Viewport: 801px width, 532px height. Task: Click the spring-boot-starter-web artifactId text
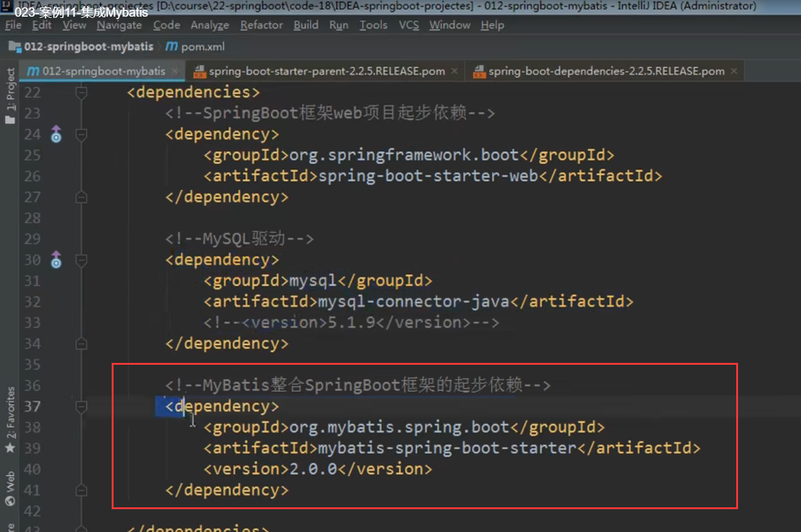pyautogui.click(x=428, y=176)
